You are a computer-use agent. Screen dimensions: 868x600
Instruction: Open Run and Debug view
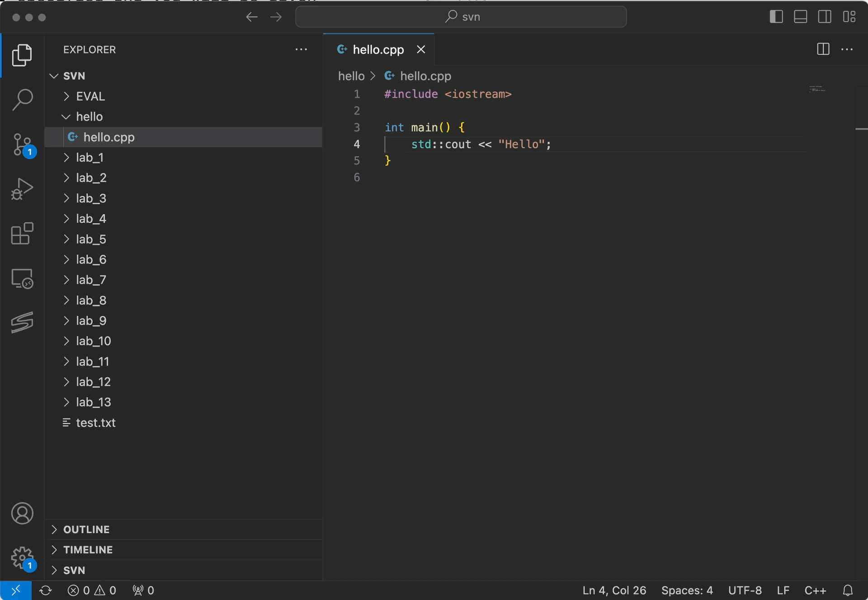pyautogui.click(x=22, y=189)
